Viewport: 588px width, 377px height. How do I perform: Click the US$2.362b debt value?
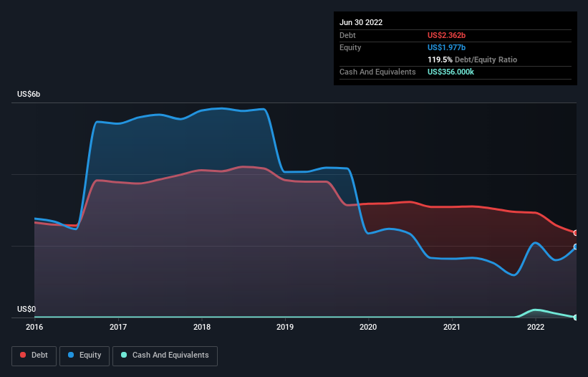coord(446,35)
